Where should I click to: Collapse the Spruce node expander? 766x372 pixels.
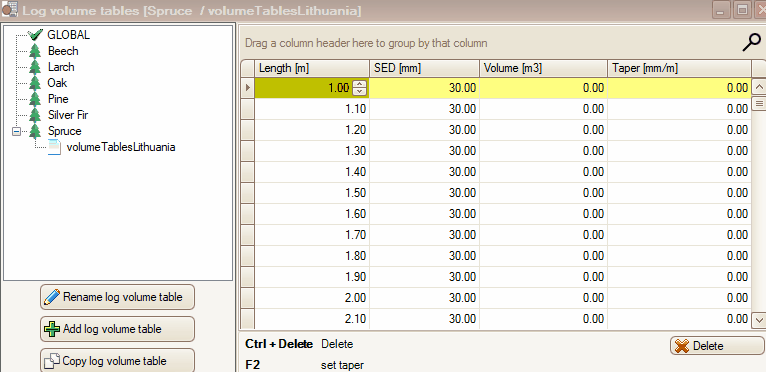tap(17, 131)
